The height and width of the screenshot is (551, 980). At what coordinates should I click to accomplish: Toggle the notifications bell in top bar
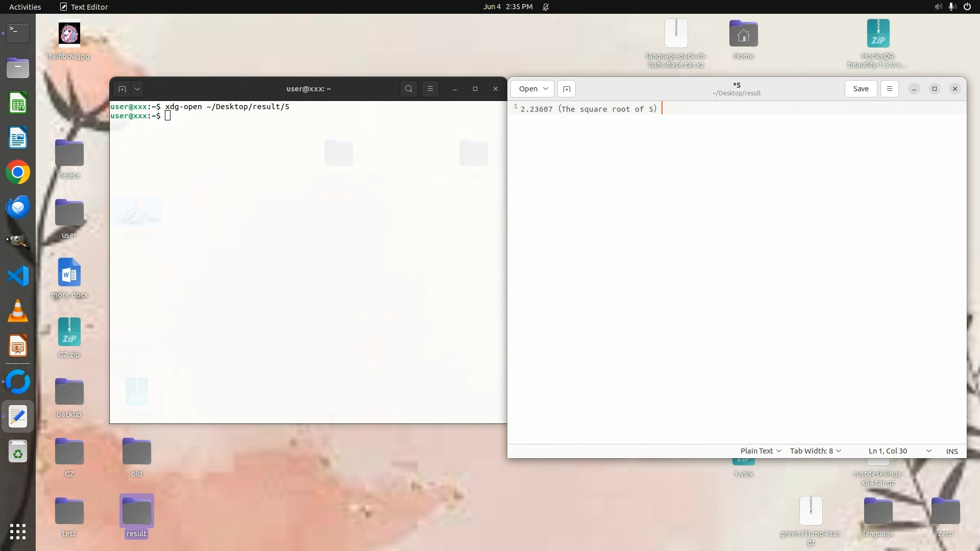[x=546, y=7]
